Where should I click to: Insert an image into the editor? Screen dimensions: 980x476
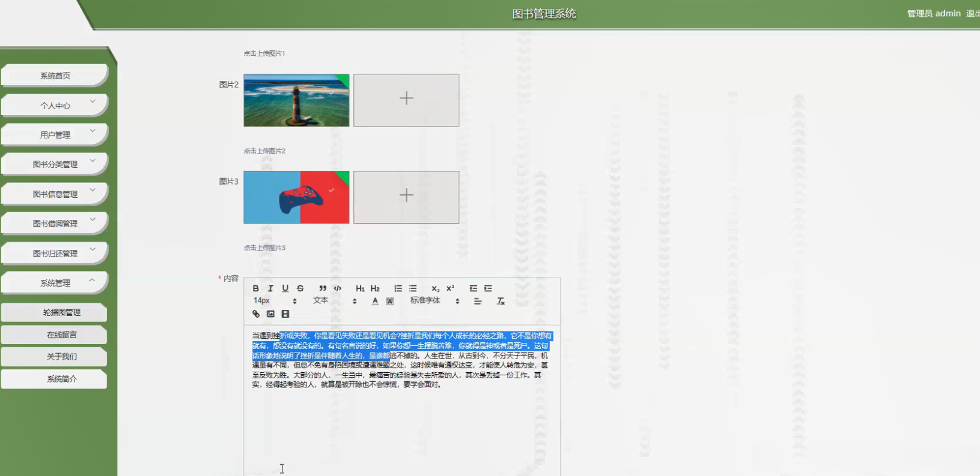270,314
